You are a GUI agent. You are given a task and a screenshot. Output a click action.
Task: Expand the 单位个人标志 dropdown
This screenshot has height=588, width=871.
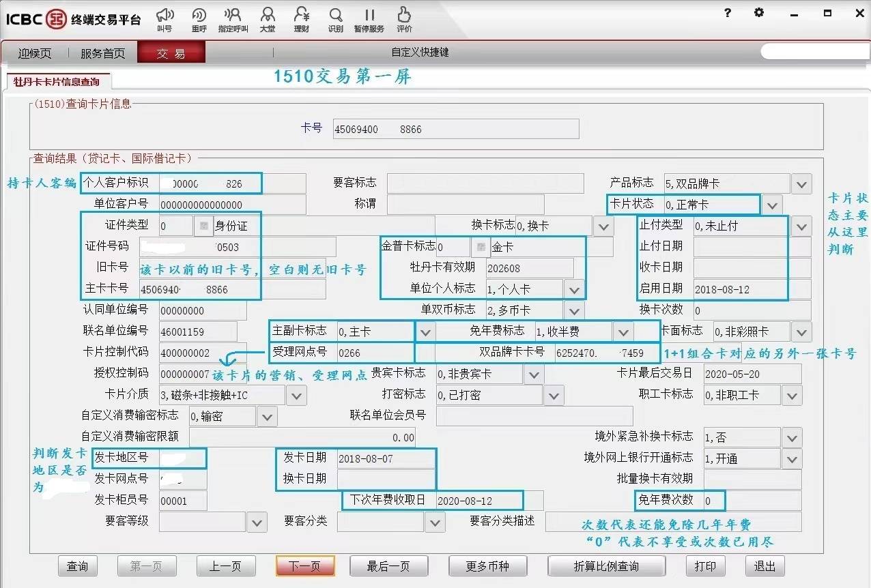click(574, 289)
